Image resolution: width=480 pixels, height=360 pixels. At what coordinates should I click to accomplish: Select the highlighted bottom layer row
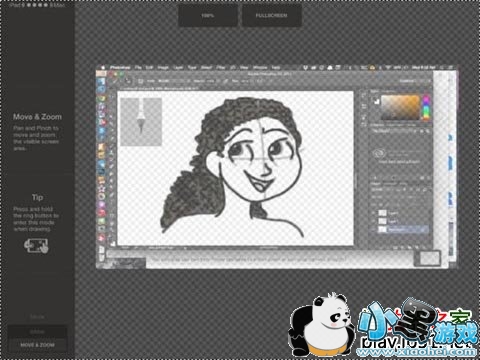pos(400,229)
